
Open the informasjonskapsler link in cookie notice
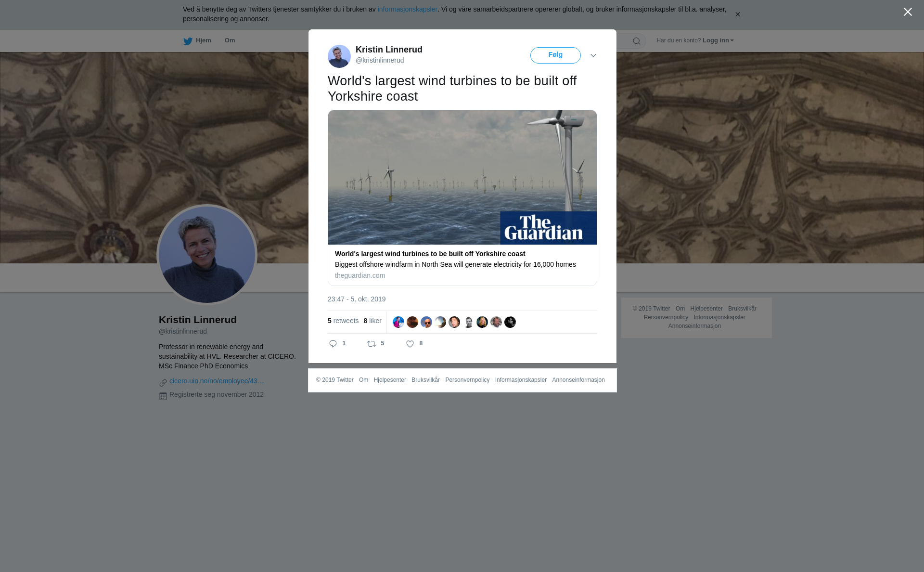tap(407, 9)
